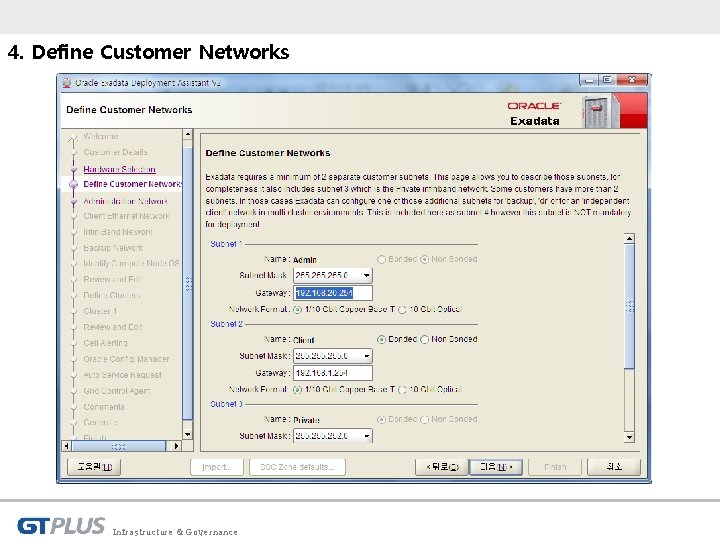This screenshot has height=540, width=720.
Task: Open Oracle Config. Manager step
Action: click(x=126, y=359)
